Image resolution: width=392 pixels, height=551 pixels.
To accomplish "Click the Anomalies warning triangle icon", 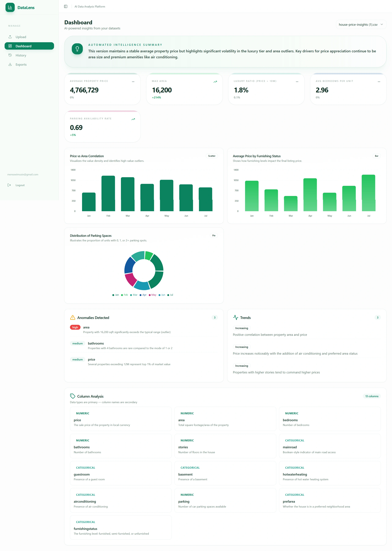I will 72,318.
